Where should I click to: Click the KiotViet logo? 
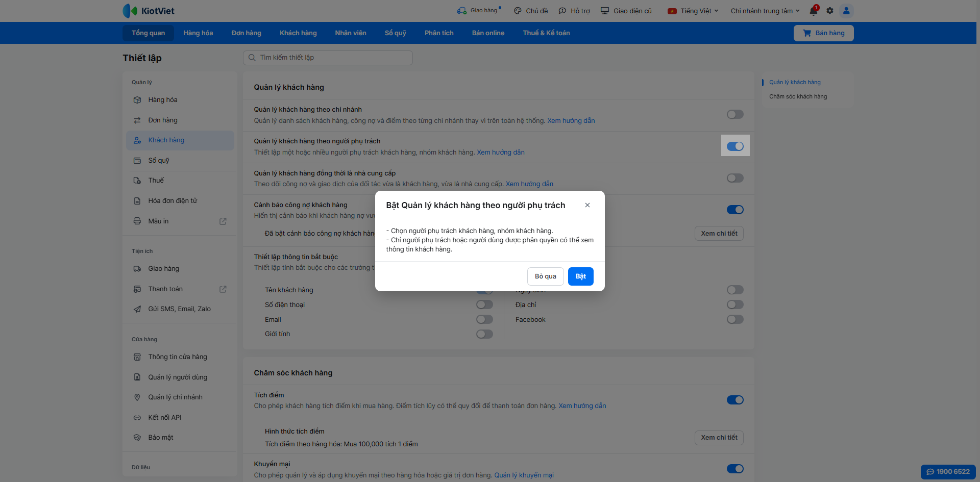(149, 11)
